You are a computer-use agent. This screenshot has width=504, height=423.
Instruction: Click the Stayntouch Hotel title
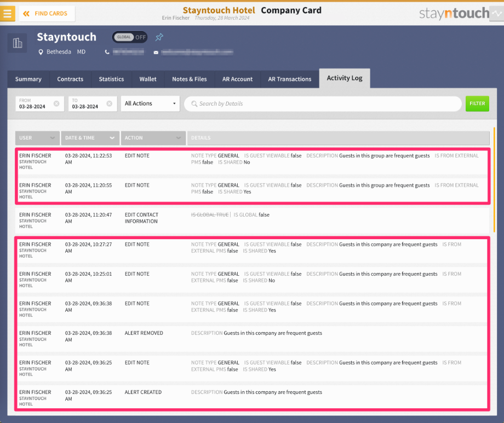pos(219,10)
